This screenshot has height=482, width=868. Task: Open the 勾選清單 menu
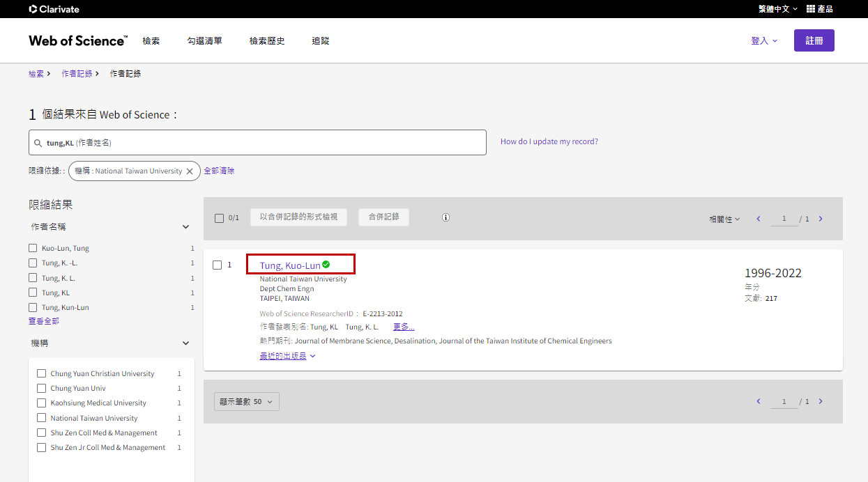click(x=205, y=41)
